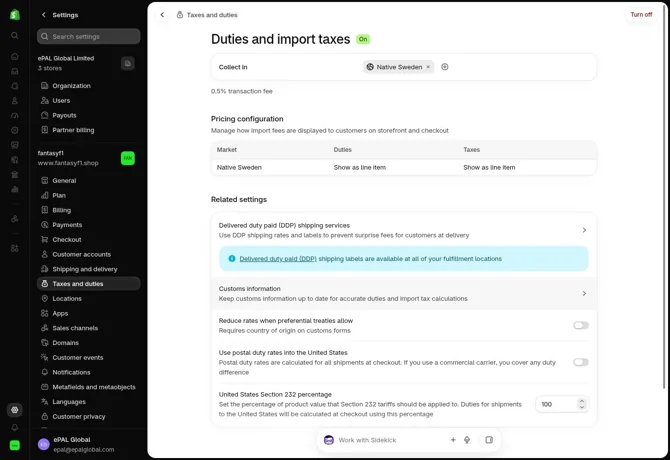Screen dimensions: 670x460
Task: Open the search magnifier in the left rail
Action: point(15,35)
